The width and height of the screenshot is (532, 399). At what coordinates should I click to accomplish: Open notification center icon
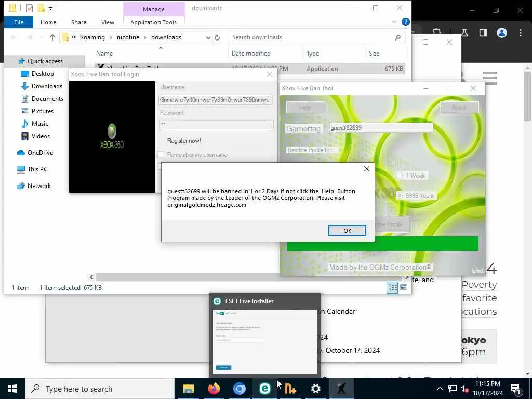516,389
